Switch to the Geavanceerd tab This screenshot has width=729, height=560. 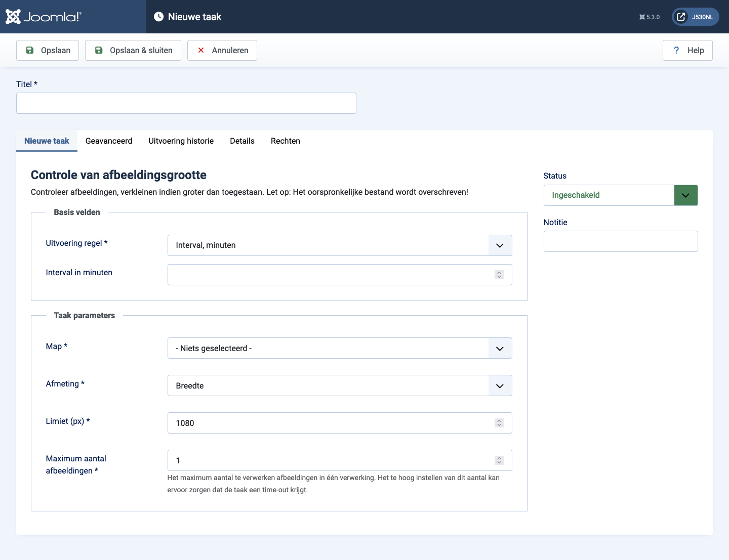[109, 141]
